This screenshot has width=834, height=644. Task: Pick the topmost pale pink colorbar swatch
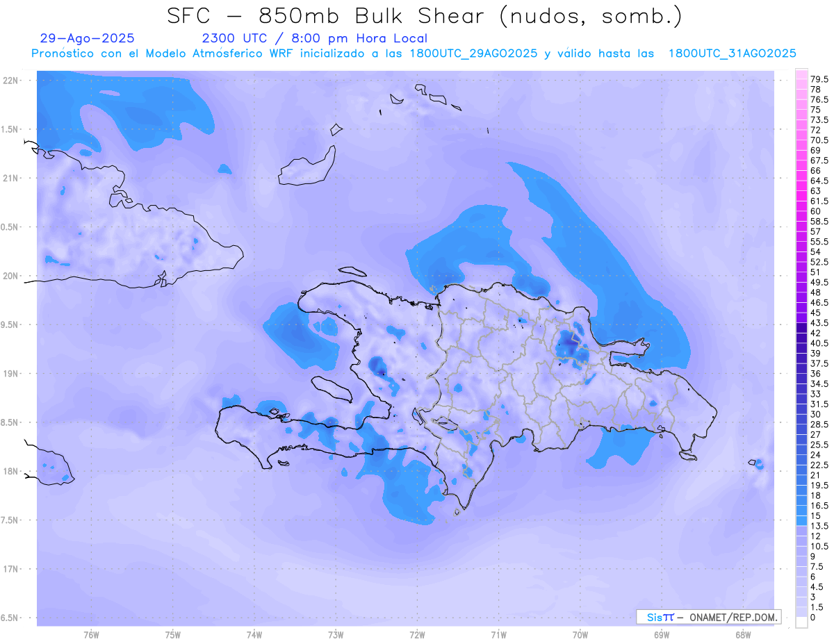(801, 75)
